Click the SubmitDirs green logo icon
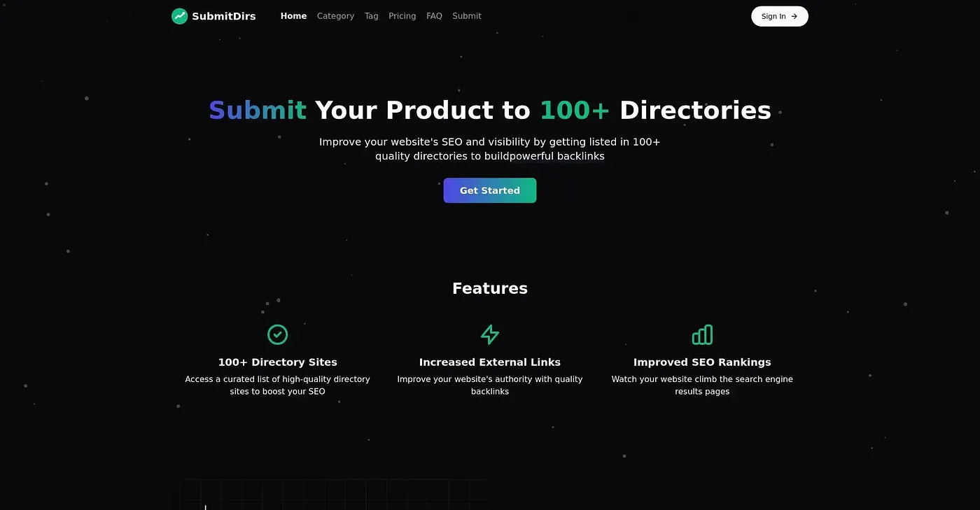This screenshot has width=980, height=510. [x=179, y=16]
